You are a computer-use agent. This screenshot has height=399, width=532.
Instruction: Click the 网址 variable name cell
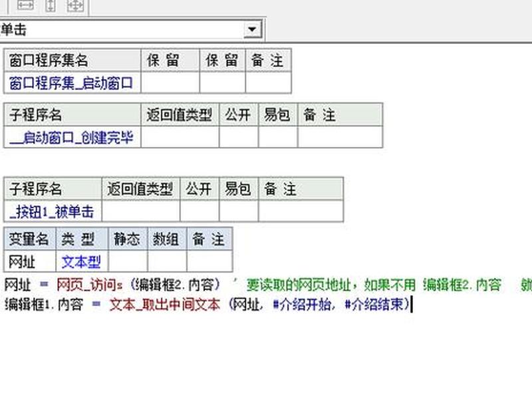tap(30, 261)
